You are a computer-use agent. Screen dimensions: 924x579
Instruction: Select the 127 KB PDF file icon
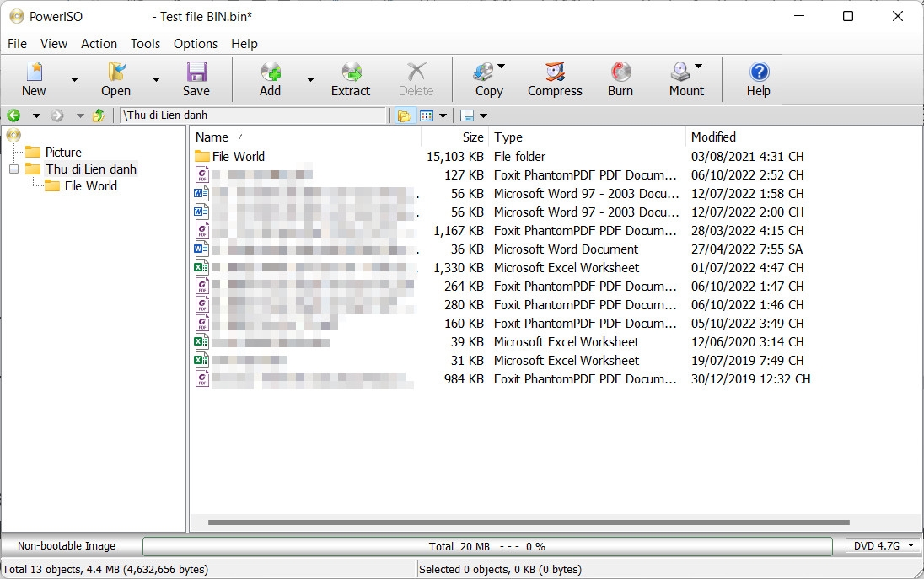(202, 175)
